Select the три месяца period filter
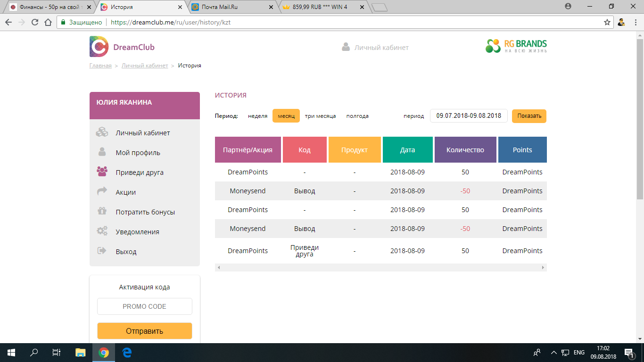 (x=320, y=116)
